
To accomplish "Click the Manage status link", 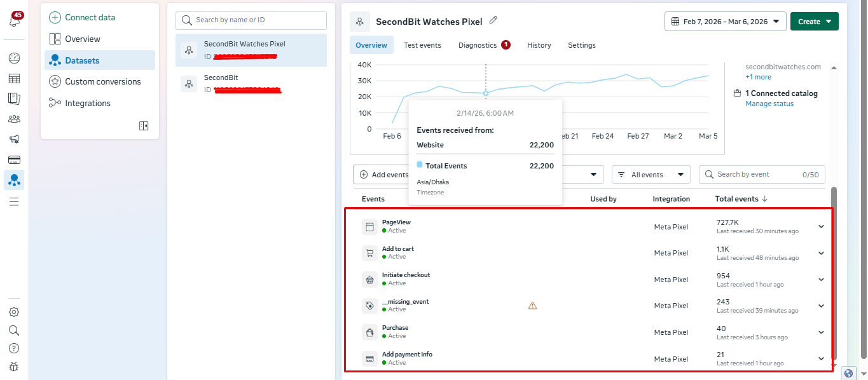I will (x=769, y=104).
